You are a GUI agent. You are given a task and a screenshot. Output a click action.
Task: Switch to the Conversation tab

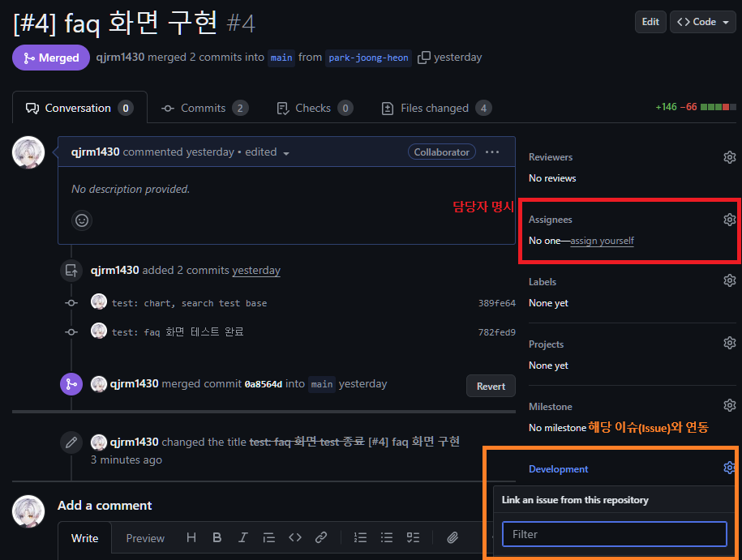(x=79, y=108)
